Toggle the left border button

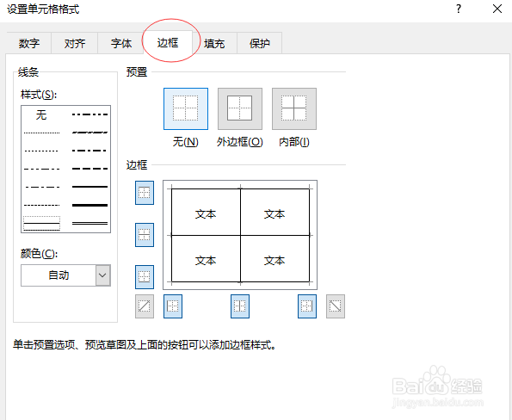coord(173,306)
